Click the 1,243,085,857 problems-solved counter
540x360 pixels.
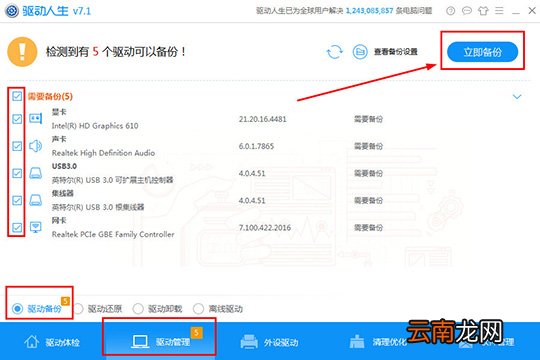(369, 11)
